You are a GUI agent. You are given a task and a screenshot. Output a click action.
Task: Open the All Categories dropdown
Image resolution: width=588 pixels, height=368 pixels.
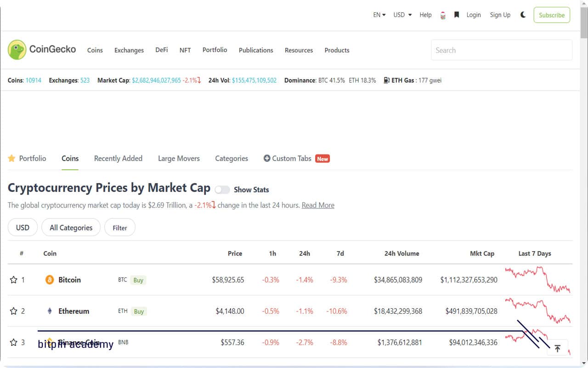(71, 227)
